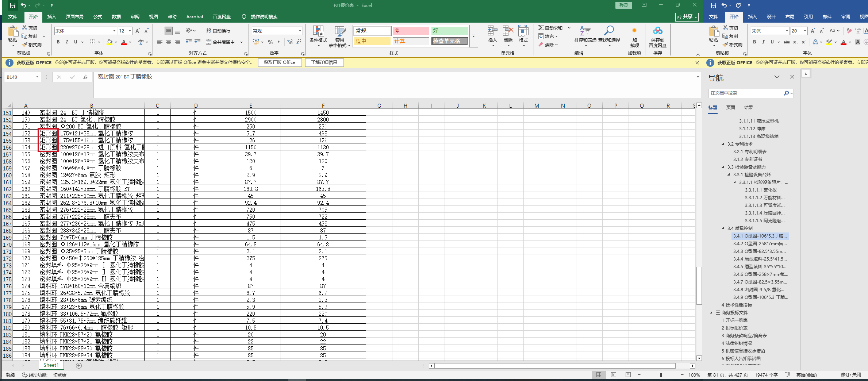
Task: Open Conditional Formatting in Excel
Action: [x=318, y=36]
